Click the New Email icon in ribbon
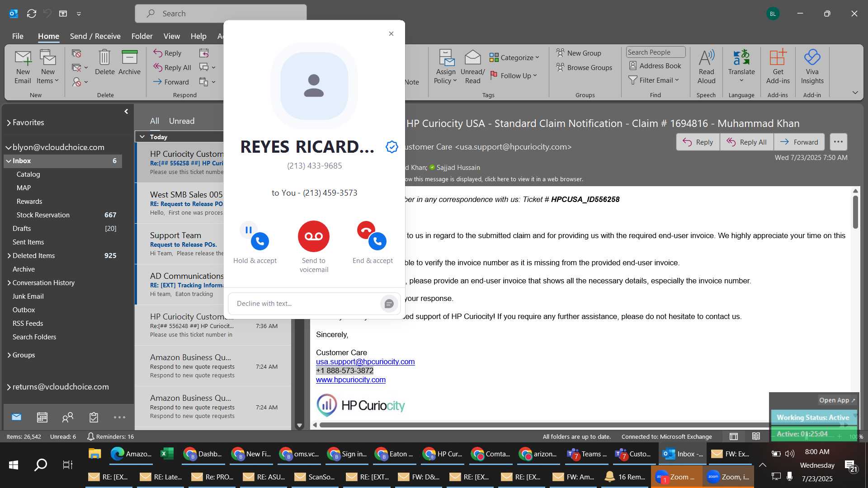This screenshot has height=488, width=868. pos(23,67)
